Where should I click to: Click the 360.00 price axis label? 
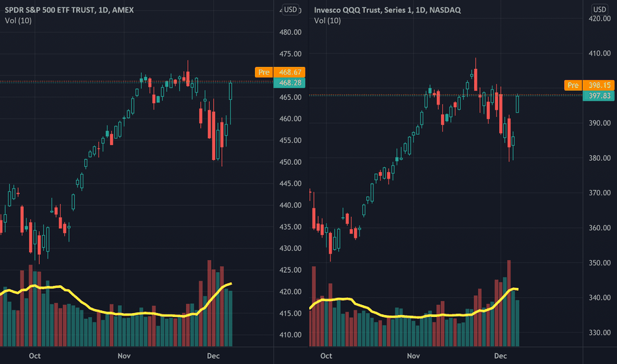pyautogui.click(x=600, y=228)
